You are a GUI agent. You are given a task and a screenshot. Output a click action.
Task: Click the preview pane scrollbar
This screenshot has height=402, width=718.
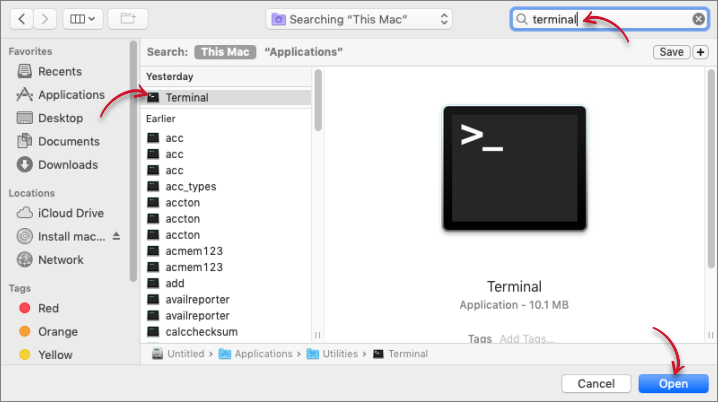pyautogui.click(x=711, y=168)
